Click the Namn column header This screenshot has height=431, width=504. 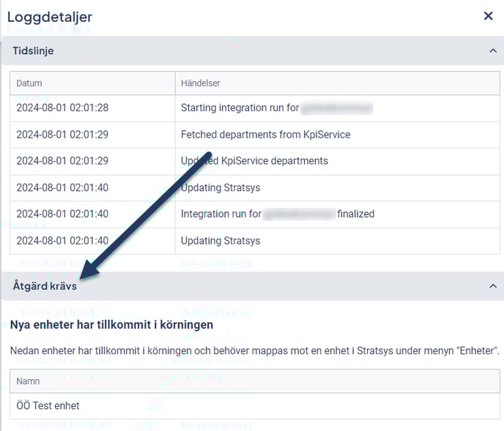point(28,381)
